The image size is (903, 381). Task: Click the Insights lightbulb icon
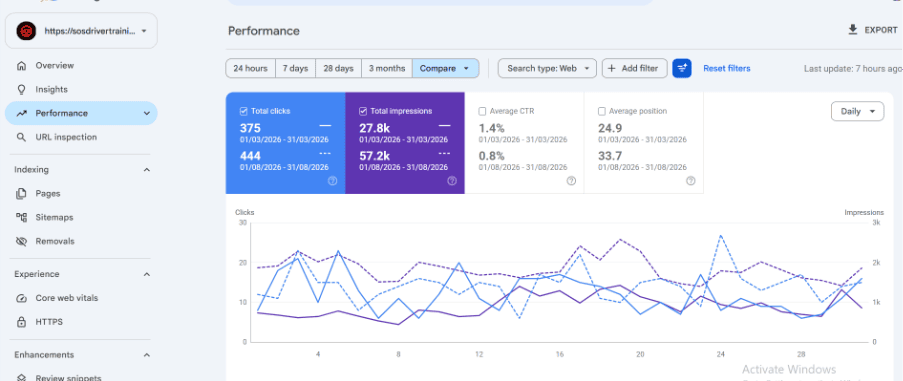[x=21, y=89]
